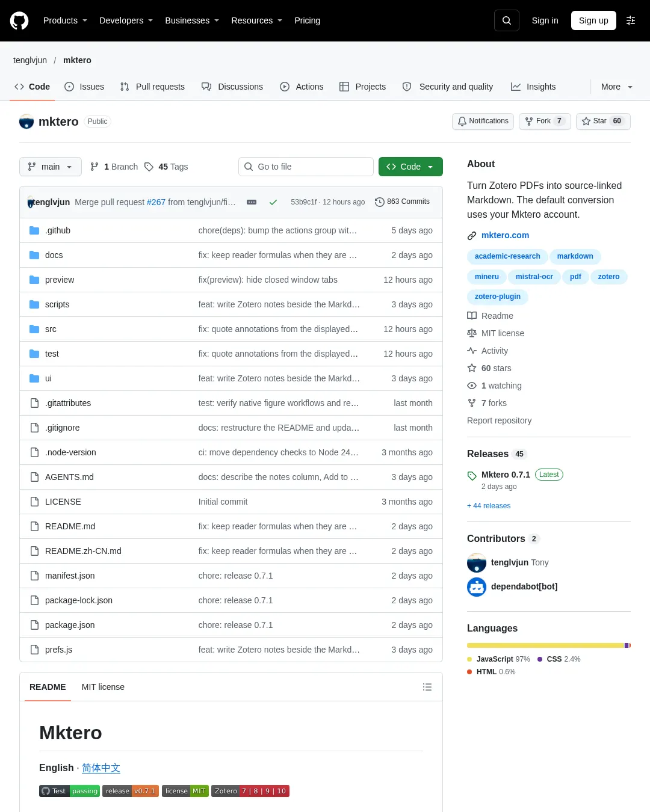Switch to Discussions tab
Screen dimensions: 650x812
pos(232,87)
